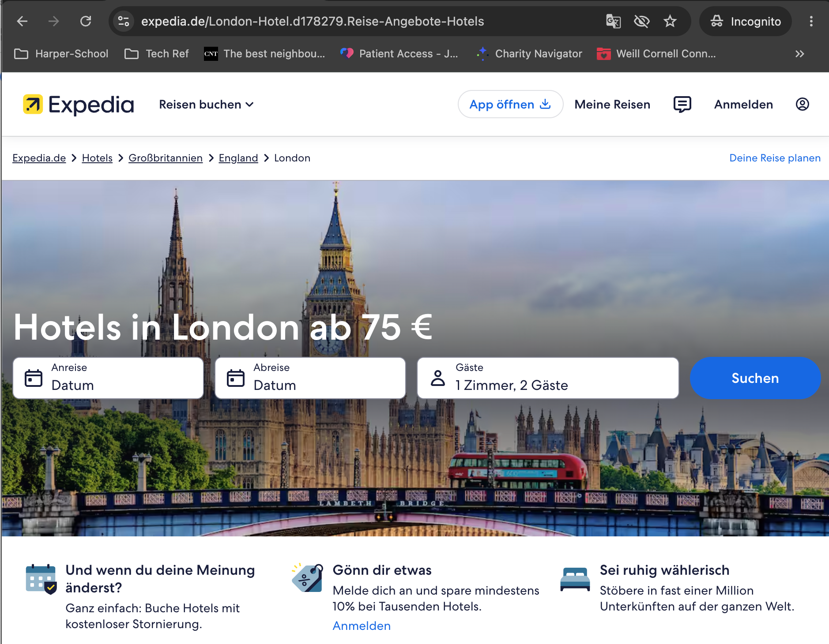Open the Tech Ref bookmarks folder
This screenshot has width=829, height=644.
tap(157, 54)
